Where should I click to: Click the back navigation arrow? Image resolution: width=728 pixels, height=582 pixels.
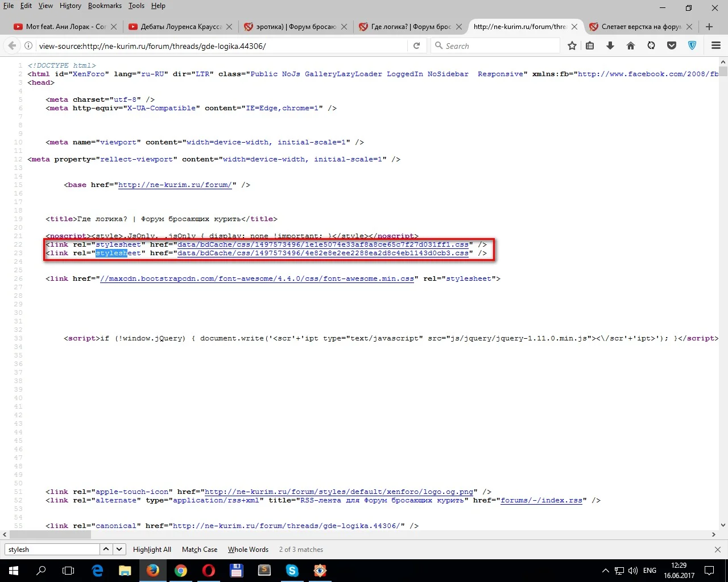click(12, 45)
